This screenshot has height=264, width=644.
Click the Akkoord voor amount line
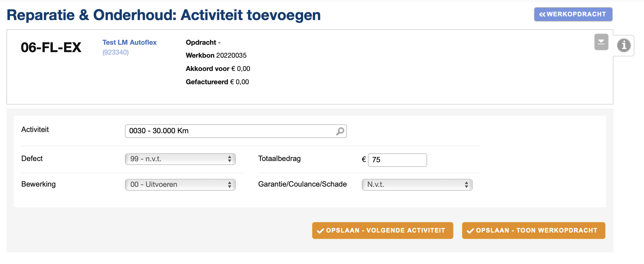pyautogui.click(x=218, y=69)
